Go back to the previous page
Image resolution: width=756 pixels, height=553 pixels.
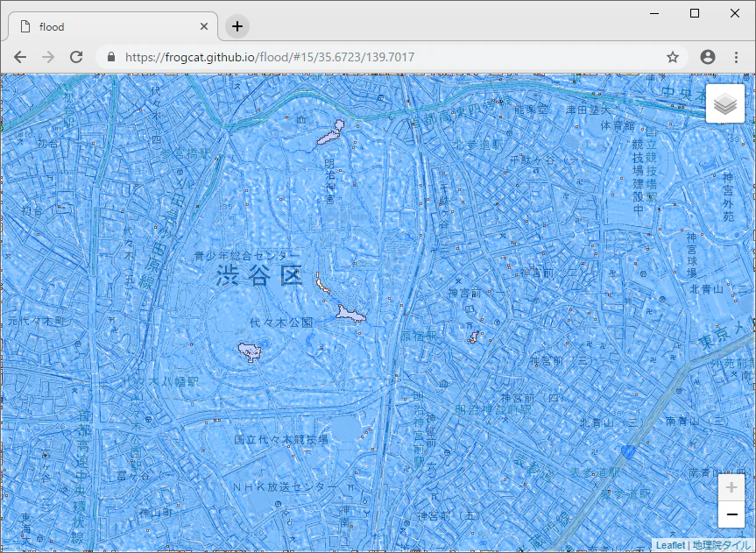click(20, 57)
